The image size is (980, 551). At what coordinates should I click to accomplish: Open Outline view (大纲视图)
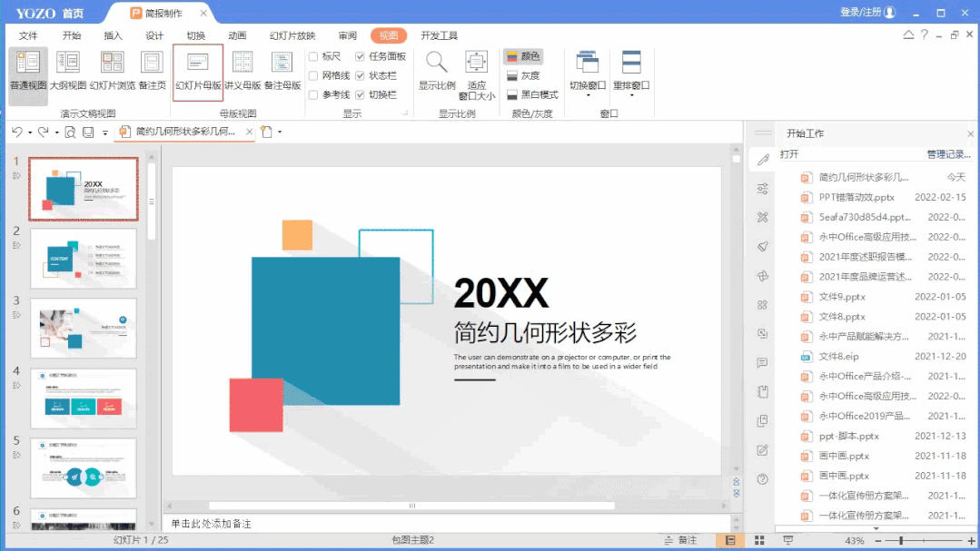click(x=67, y=71)
